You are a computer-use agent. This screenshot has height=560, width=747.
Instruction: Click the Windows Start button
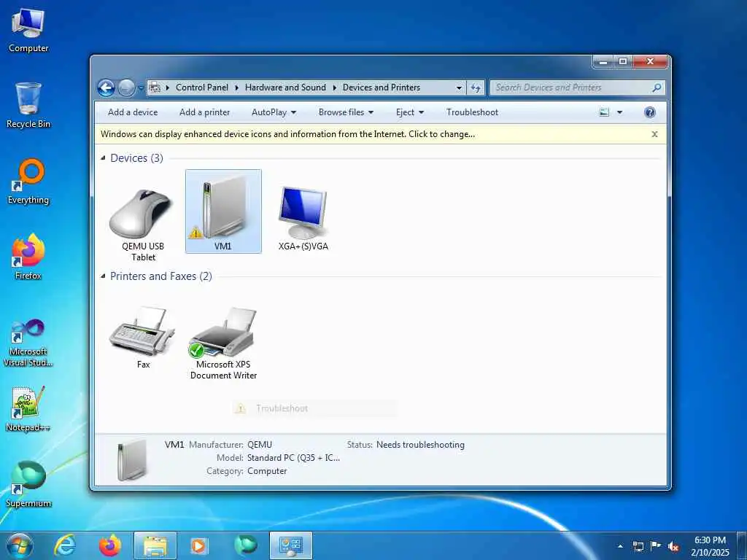(x=19, y=545)
